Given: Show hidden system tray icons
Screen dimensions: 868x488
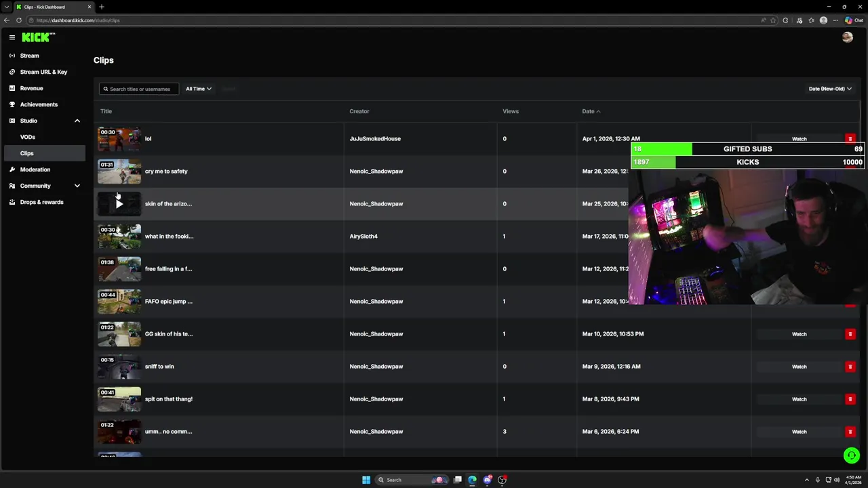Looking at the screenshot, I should point(806,480).
